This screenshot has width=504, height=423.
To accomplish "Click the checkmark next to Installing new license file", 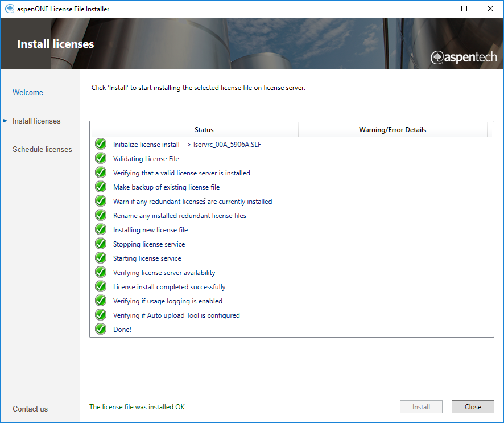I will 101,229.
